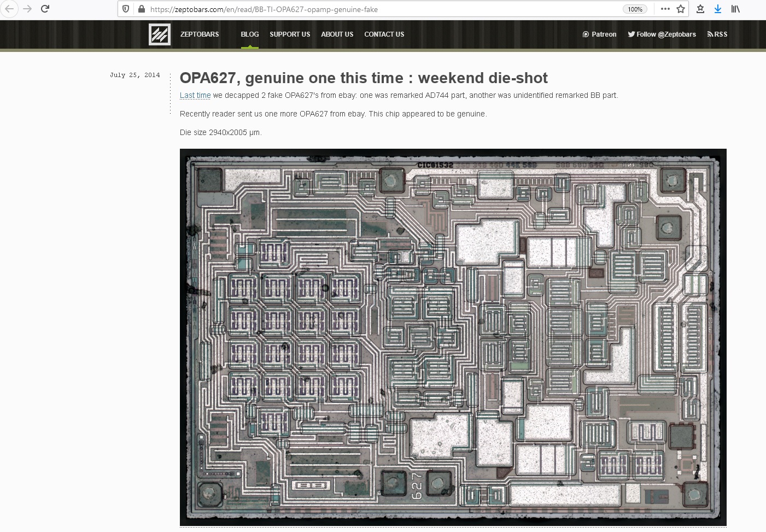The width and height of the screenshot is (766, 532).
Task: Open the OPA627 die-shot image
Action: [x=453, y=337]
